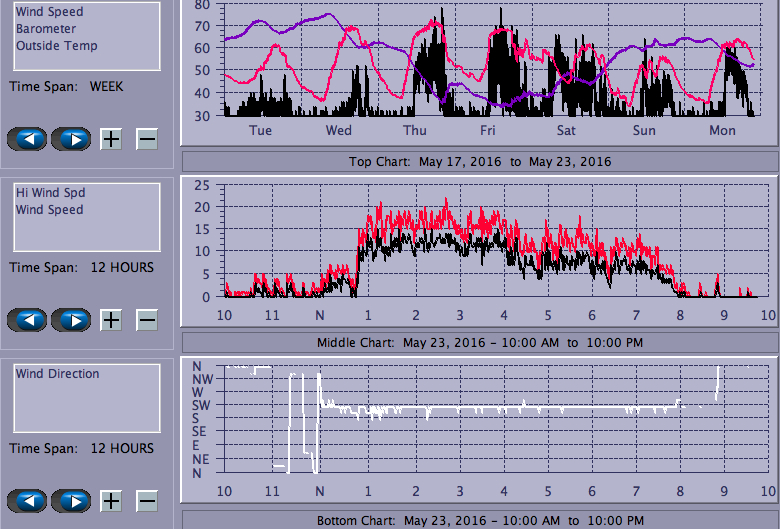Select Wind Direction in the bottom list
780x529 pixels.
(57, 374)
